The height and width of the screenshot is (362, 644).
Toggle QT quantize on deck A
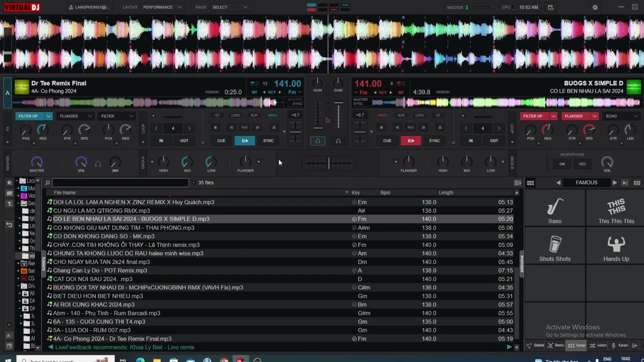click(x=217, y=115)
